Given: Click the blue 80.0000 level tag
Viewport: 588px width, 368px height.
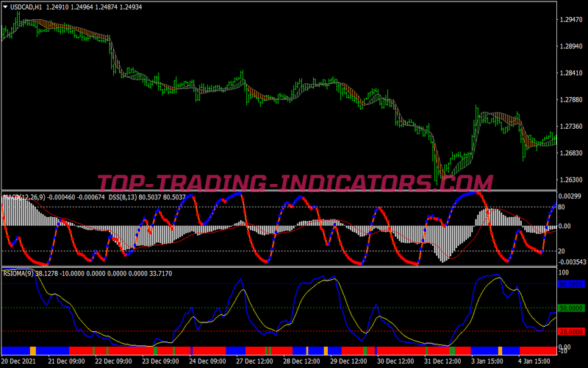Looking at the screenshot, I should 571,283.
